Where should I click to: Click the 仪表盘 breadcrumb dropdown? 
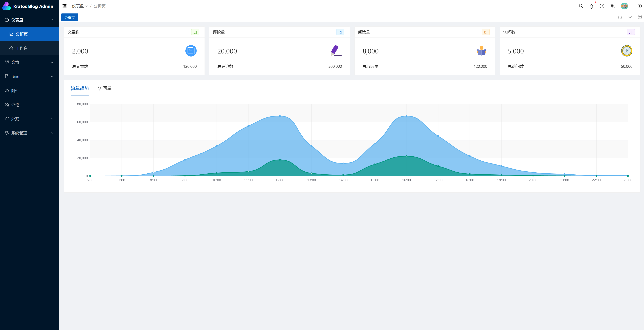(x=79, y=6)
